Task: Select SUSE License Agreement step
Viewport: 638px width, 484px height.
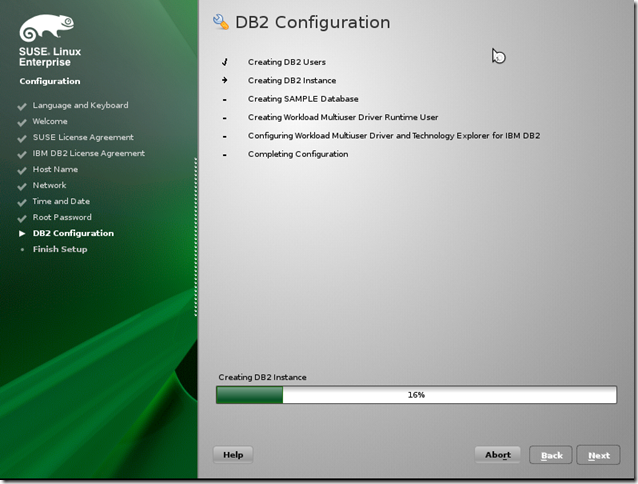Action: pyautogui.click(x=83, y=137)
